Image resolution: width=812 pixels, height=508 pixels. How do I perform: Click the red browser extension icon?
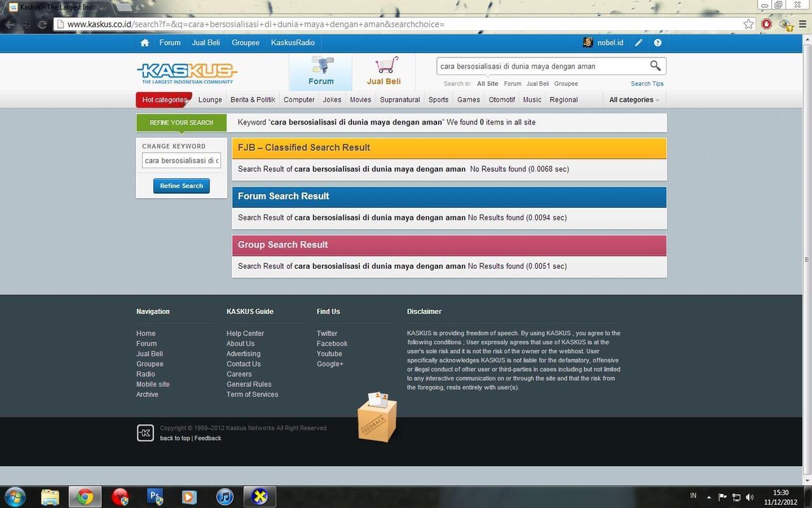(x=767, y=24)
